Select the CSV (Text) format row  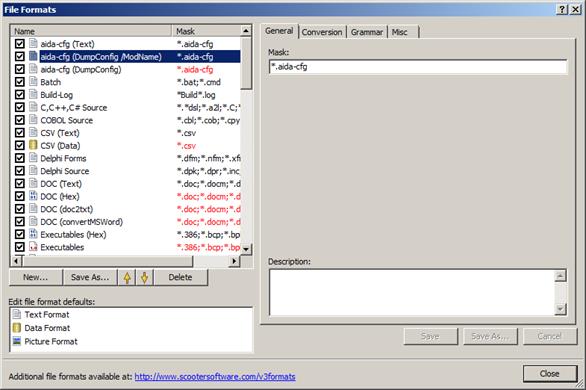pos(126,133)
